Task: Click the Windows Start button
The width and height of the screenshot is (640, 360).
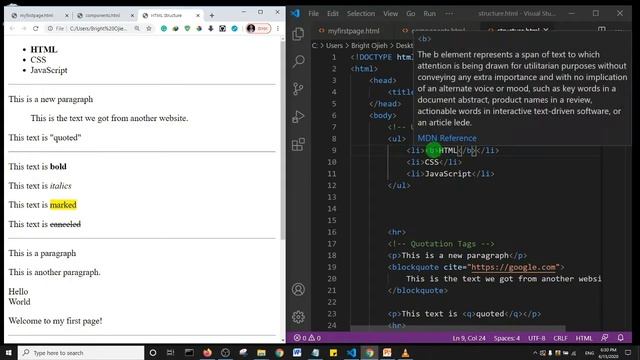Action: [x=9, y=352]
